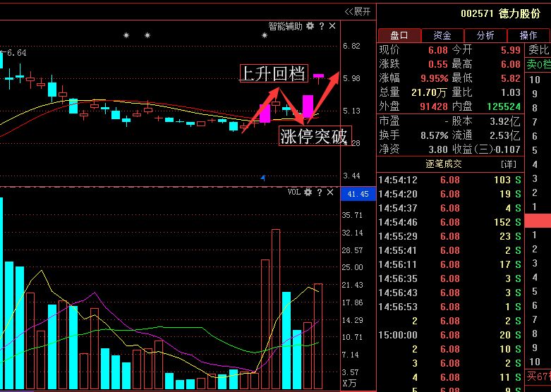Click help question mark beside 智能辅助
Image resolution: width=551 pixels, height=392 pixels.
click(x=321, y=26)
